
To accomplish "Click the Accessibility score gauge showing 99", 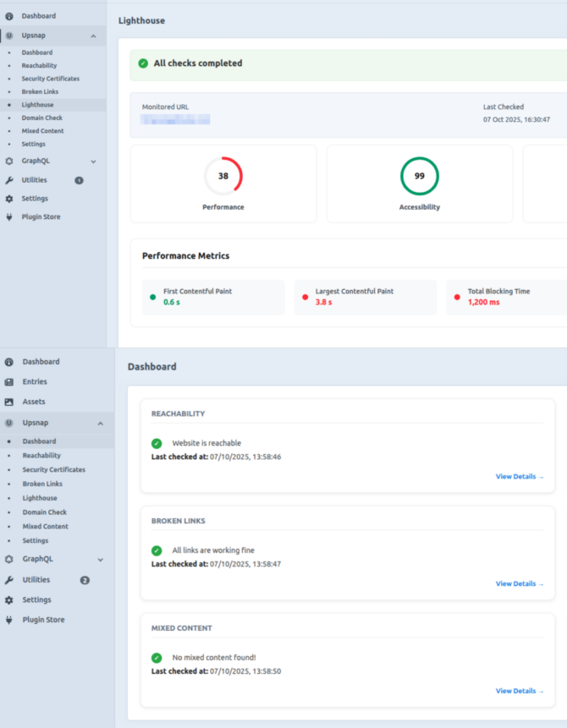I will [419, 176].
